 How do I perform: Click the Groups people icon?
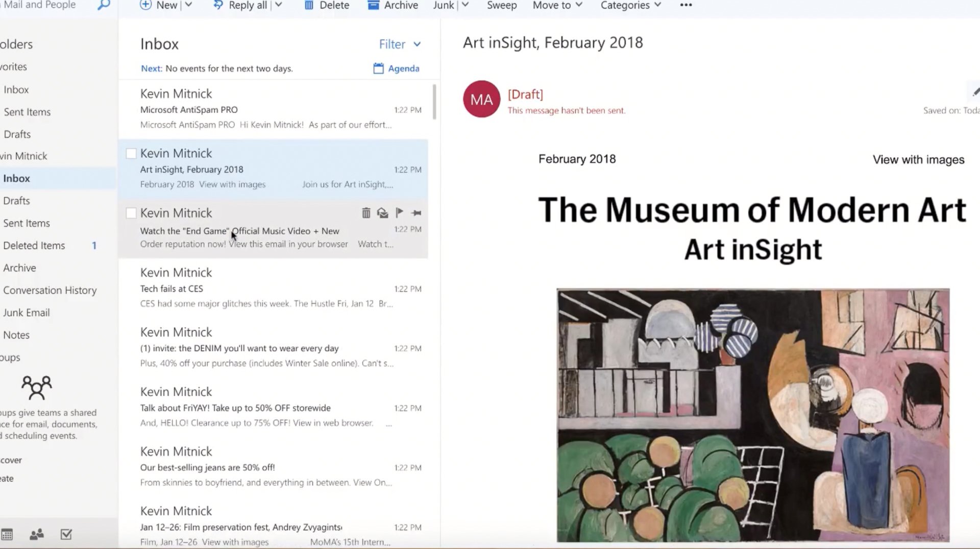coord(37,388)
